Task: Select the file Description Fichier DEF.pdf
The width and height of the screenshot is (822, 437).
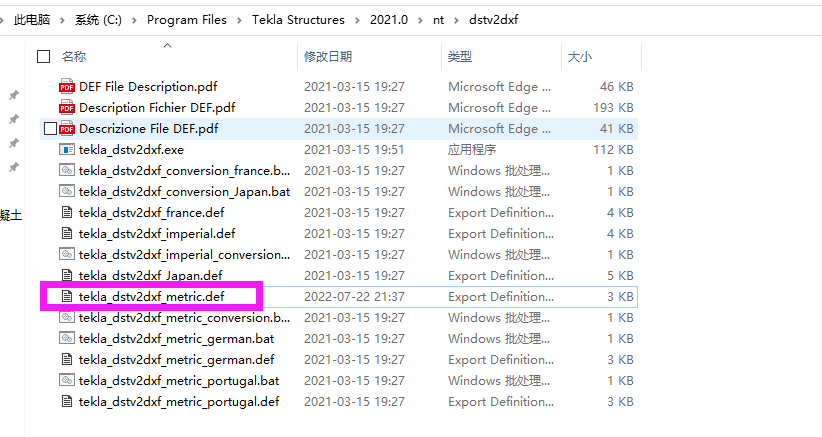Action: coord(157,107)
